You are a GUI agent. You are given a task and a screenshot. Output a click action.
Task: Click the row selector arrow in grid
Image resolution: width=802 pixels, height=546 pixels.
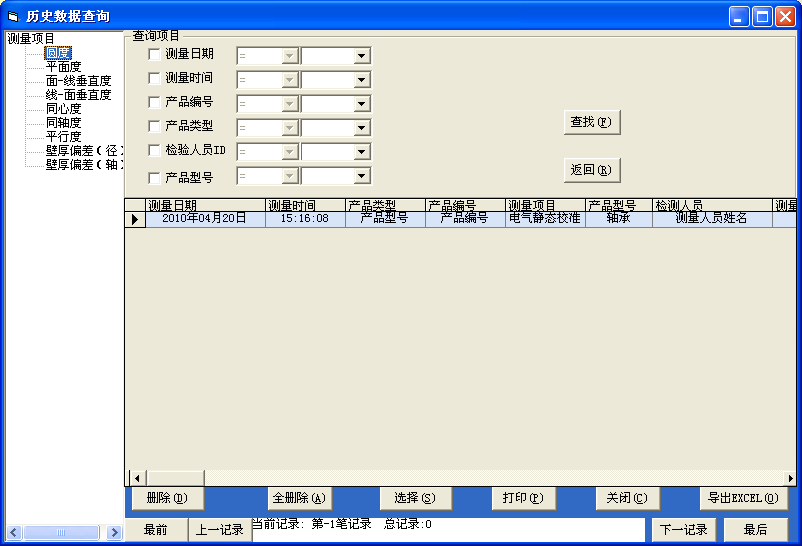point(135,219)
